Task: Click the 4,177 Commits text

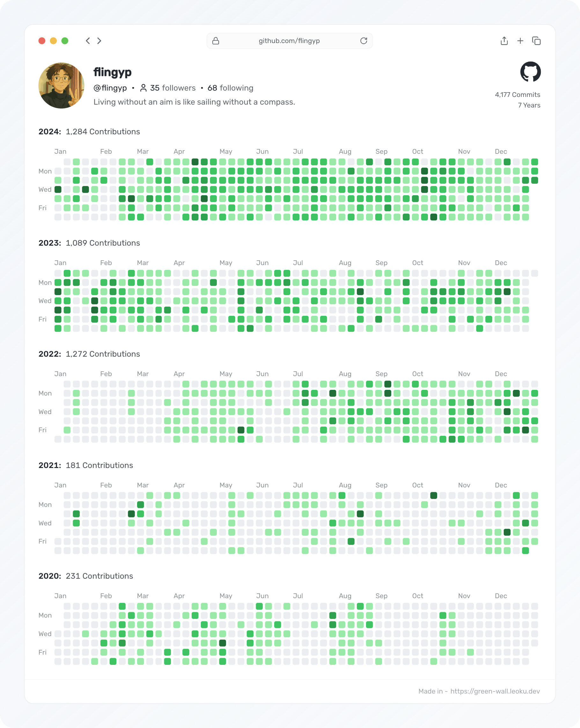Action: tap(517, 94)
